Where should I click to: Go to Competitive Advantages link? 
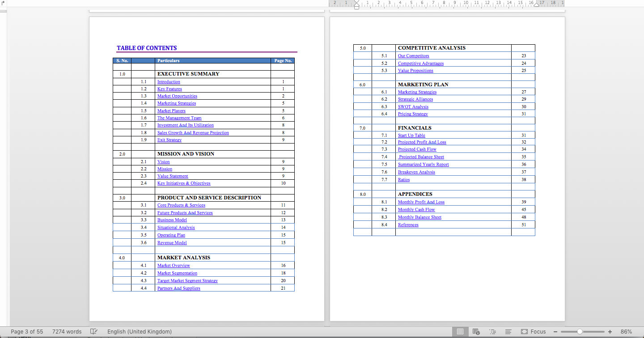(421, 63)
